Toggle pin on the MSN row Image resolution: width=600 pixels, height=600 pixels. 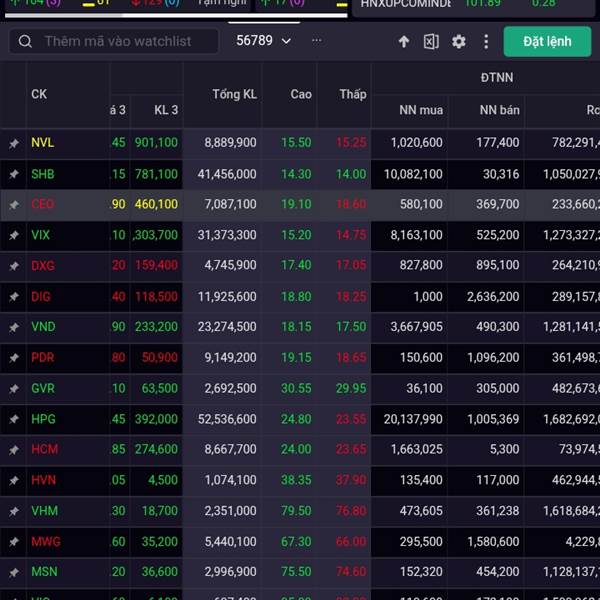point(14,572)
